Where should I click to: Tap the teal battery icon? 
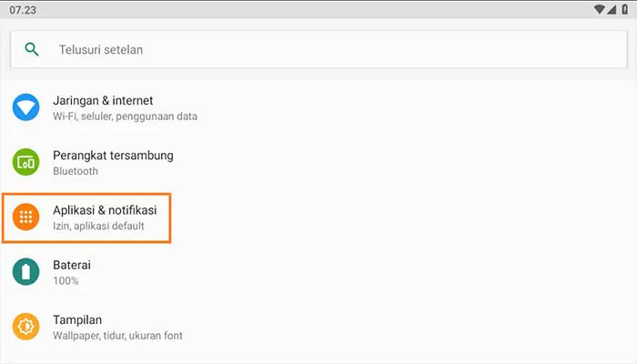click(25, 271)
